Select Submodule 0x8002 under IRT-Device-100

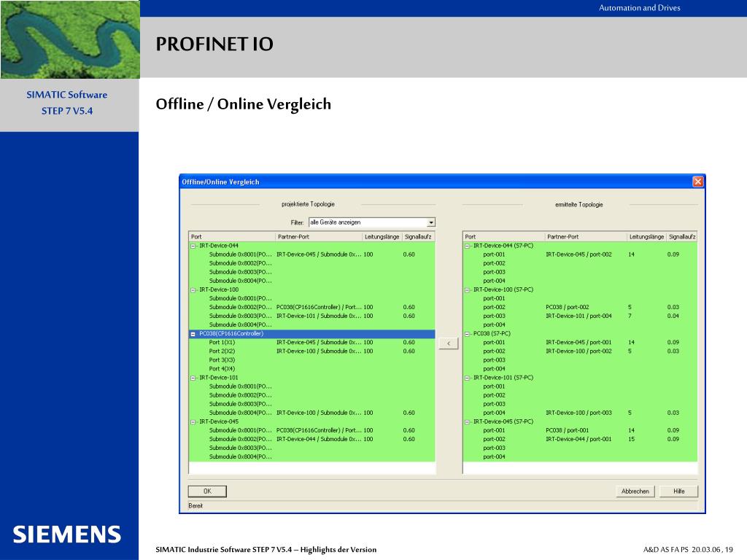click(241, 307)
